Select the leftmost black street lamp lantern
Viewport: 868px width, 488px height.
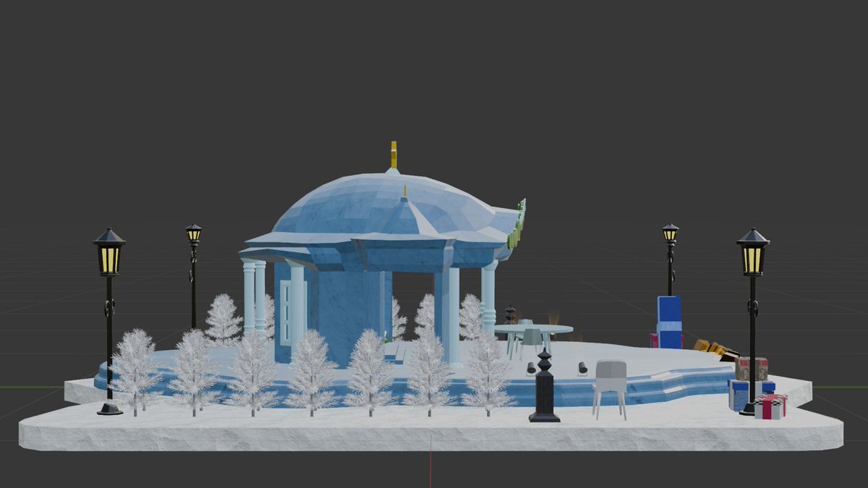[109, 252]
